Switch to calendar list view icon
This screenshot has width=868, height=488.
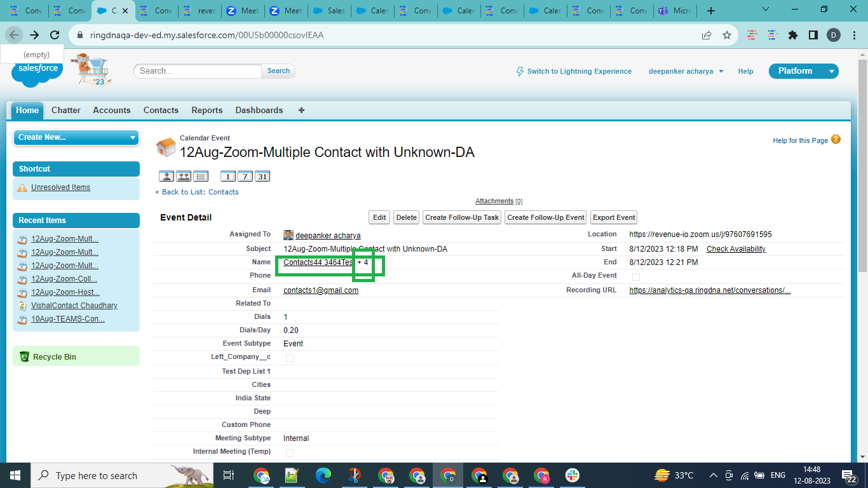point(201,177)
